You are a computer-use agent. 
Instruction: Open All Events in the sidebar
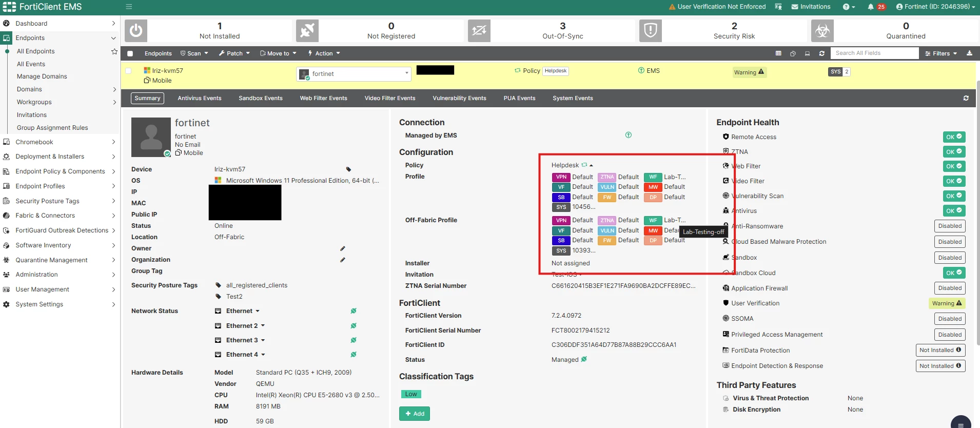[x=31, y=64]
